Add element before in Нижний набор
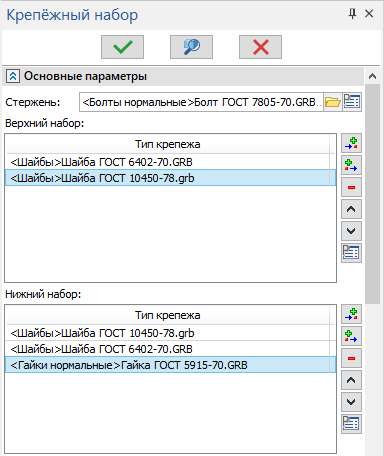This screenshot has width=384, height=456. [351, 314]
